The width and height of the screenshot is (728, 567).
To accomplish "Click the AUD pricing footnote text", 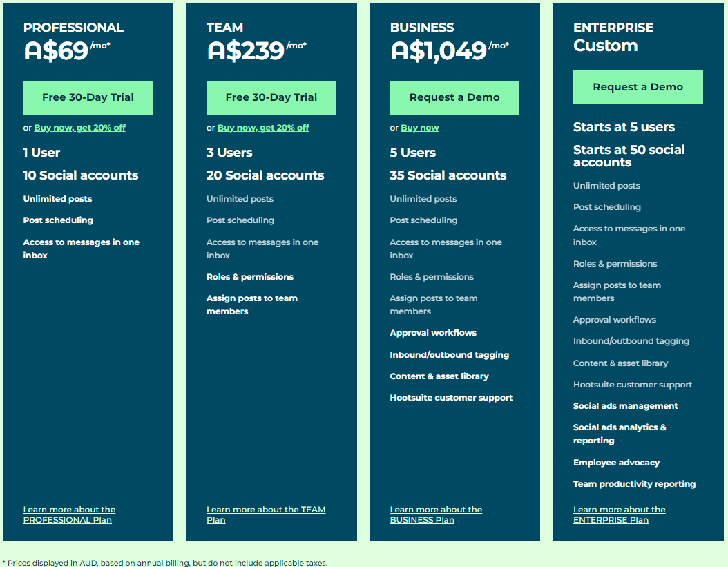I will tap(165, 563).
